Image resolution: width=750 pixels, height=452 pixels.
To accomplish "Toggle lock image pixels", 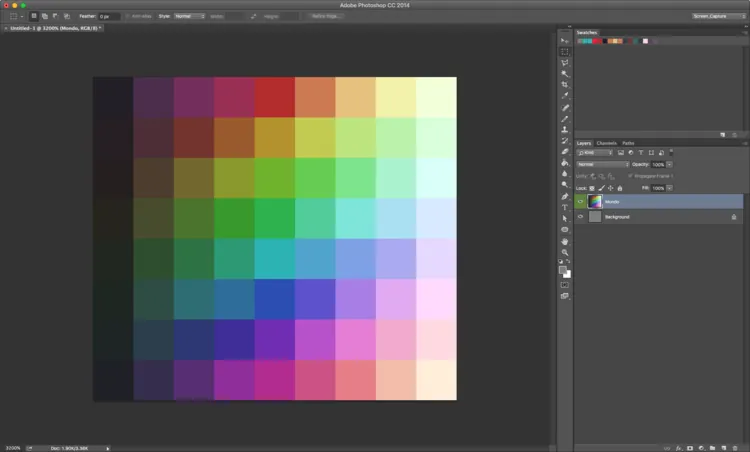I will (x=602, y=188).
